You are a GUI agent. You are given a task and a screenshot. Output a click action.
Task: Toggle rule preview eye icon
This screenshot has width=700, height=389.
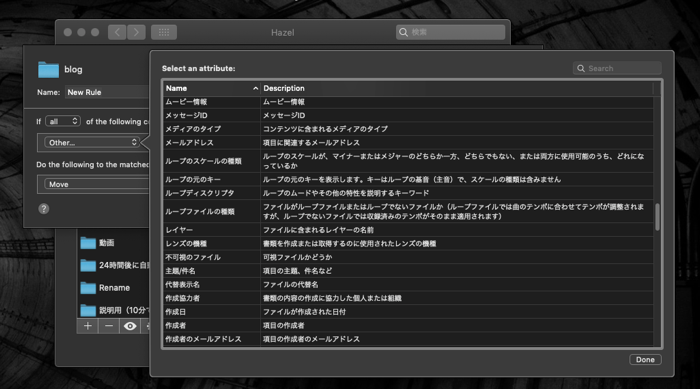[x=130, y=326]
